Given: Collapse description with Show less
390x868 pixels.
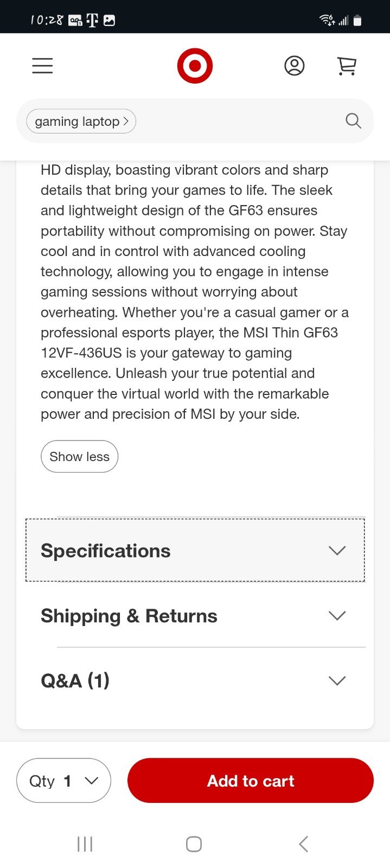Looking at the screenshot, I should pos(79,456).
